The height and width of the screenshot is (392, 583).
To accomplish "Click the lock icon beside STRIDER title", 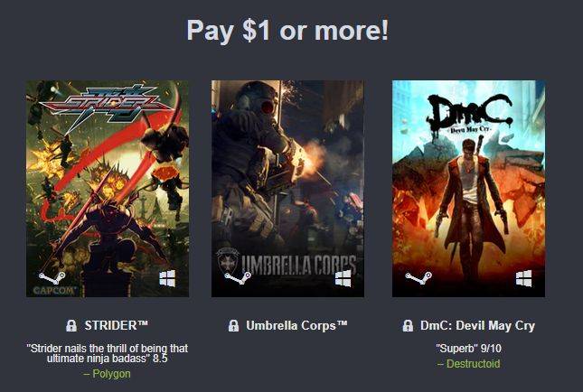I will tap(71, 326).
